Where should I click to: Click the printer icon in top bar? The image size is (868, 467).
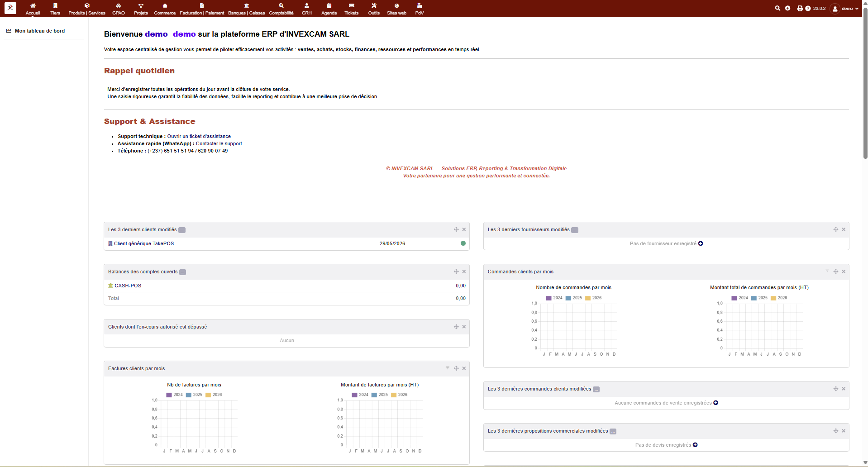800,9
